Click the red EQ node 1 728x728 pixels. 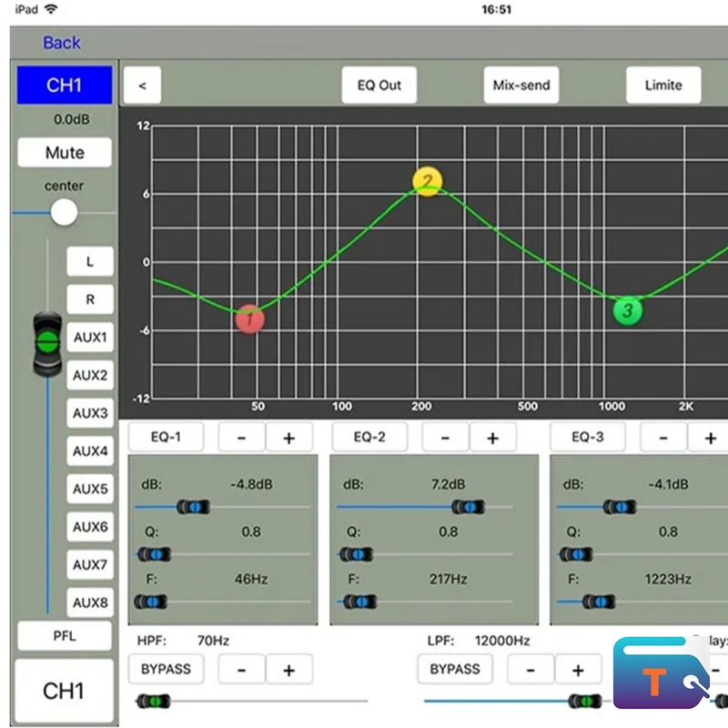point(249,318)
